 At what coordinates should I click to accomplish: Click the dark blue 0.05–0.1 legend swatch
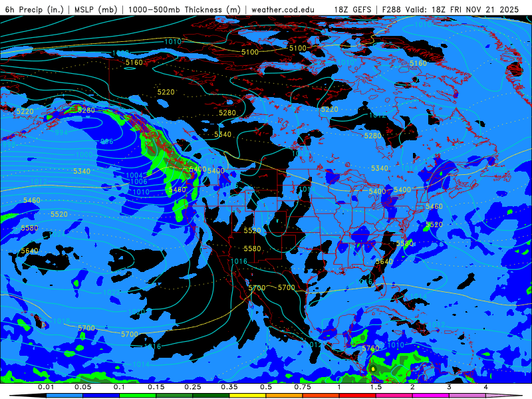[101, 396]
